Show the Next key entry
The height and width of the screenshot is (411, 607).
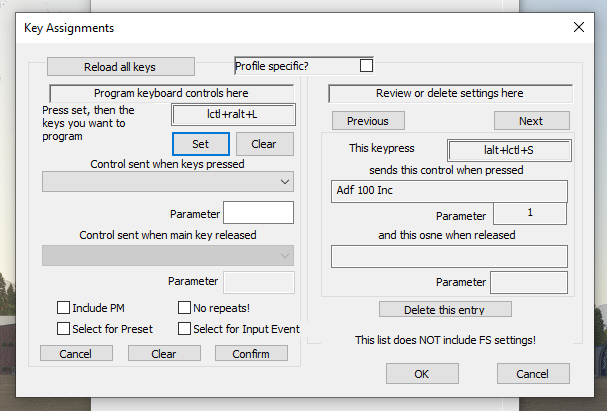(x=531, y=121)
